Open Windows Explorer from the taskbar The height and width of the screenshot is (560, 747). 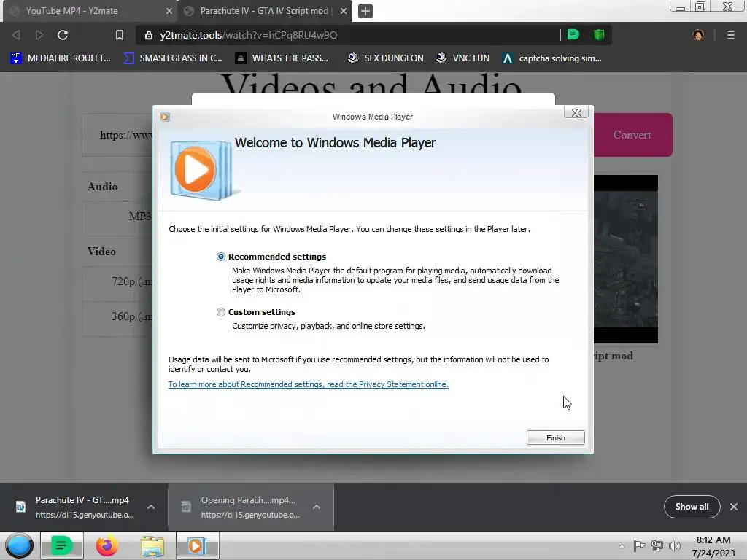[152, 545]
